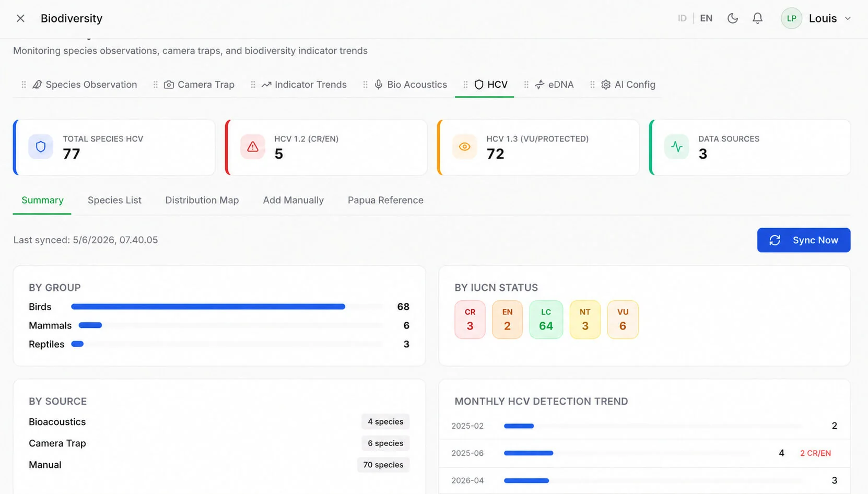Click the '70 species' Manual badge

(383, 465)
